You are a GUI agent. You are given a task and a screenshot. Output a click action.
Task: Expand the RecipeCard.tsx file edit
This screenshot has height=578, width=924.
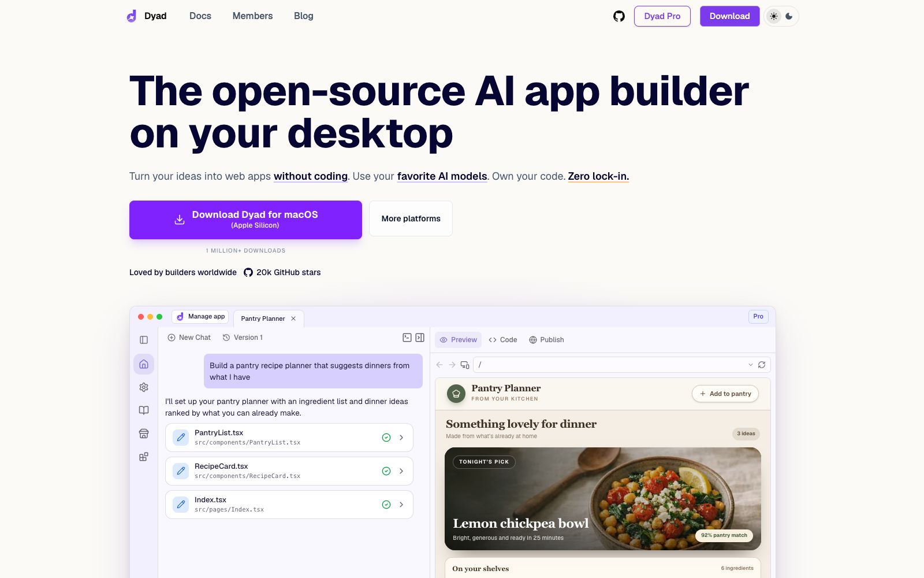click(x=401, y=471)
